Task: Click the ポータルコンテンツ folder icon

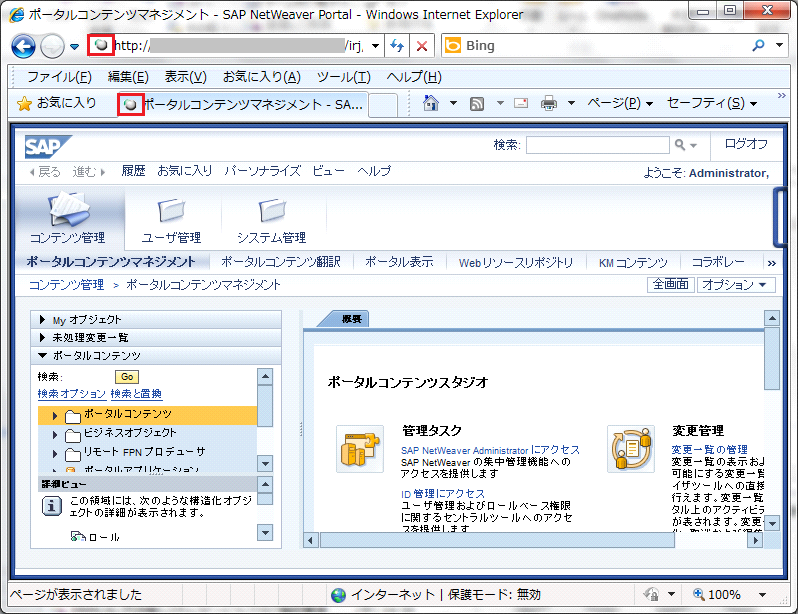Action: click(73, 416)
